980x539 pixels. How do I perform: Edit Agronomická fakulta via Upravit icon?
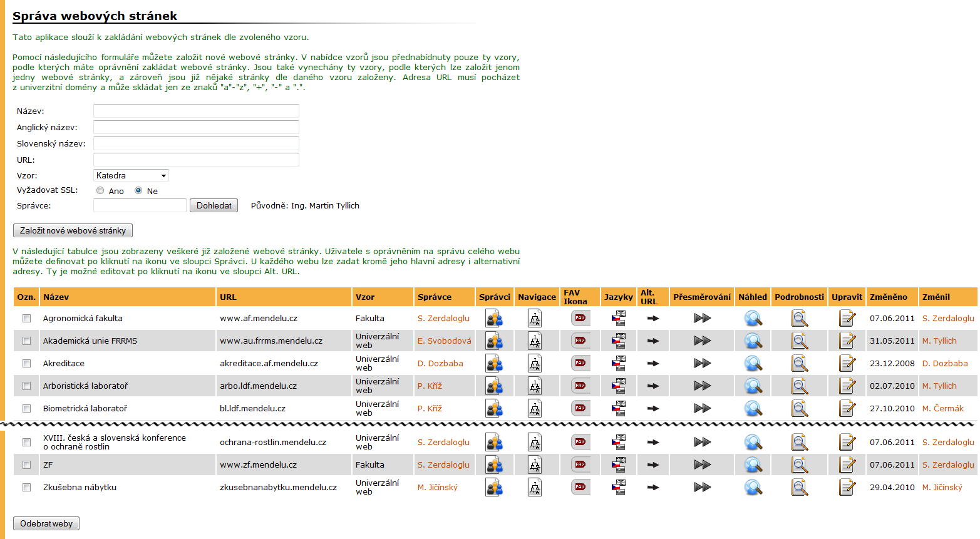[x=847, y=319]
